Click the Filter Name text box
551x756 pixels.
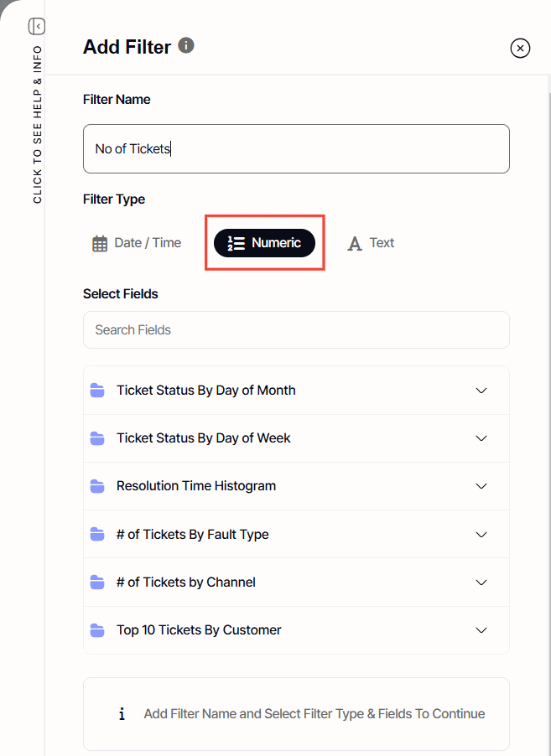(x=296, y=149)
